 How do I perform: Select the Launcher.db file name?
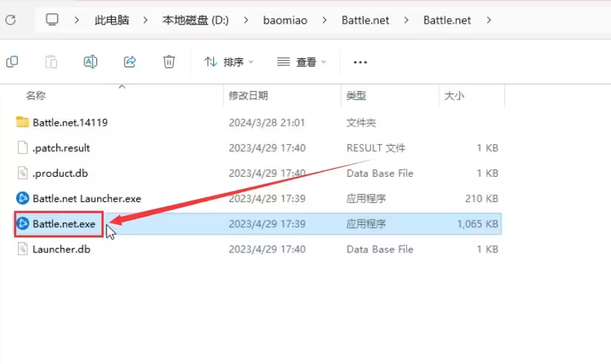click(61, 249)
